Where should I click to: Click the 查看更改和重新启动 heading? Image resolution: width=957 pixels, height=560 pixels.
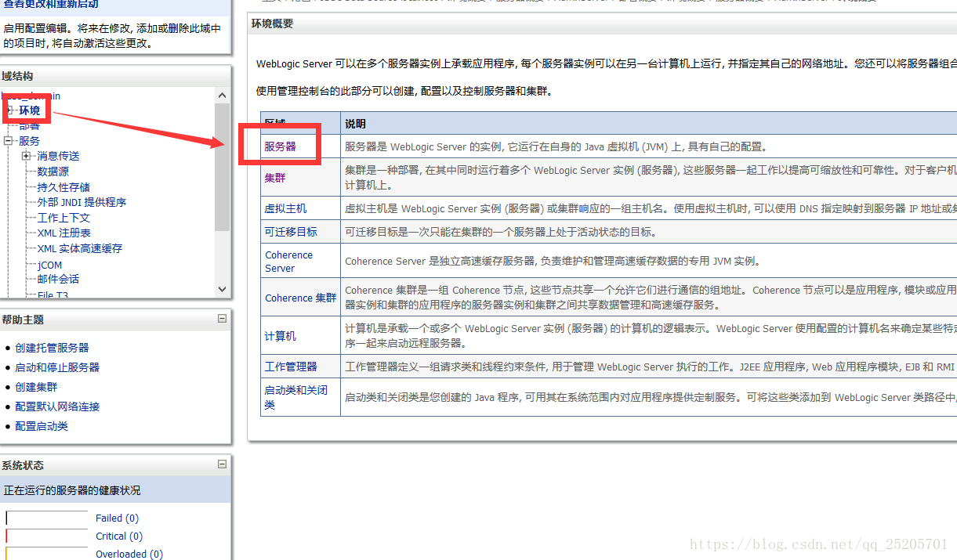click(x=51, y=5)
